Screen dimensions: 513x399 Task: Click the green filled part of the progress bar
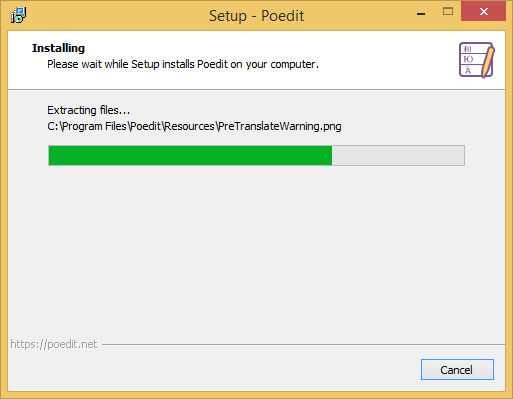click(x=190, y=155)
